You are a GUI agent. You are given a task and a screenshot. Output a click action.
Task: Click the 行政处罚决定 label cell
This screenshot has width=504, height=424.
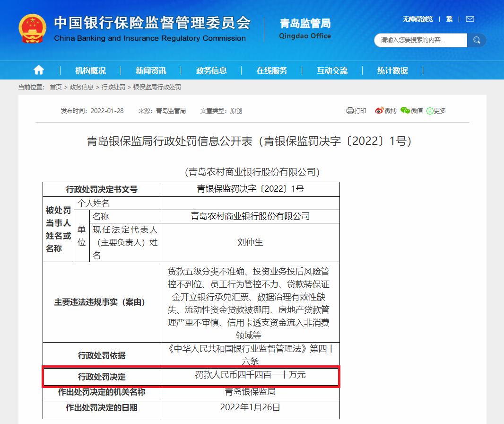tap(102, 377)
